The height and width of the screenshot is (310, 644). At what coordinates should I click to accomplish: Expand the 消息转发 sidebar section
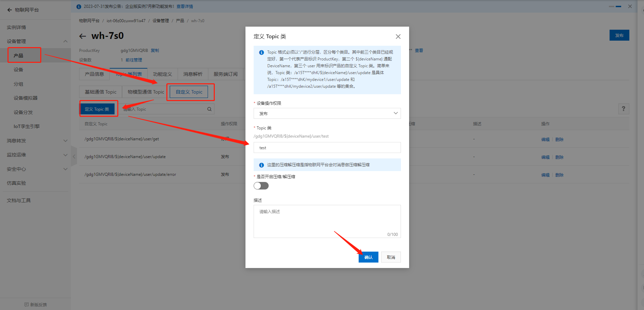(x=65, y=141)
